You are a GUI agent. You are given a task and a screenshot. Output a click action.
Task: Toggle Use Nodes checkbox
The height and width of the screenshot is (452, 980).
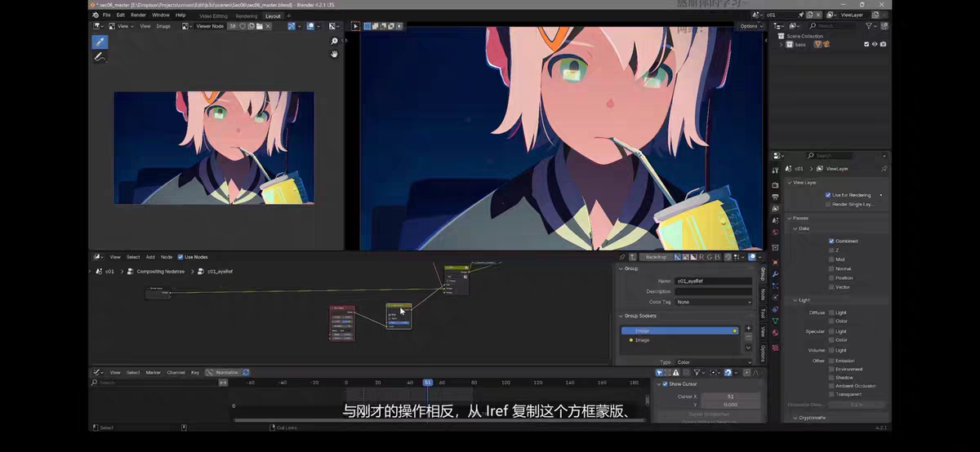coord(180,257)
